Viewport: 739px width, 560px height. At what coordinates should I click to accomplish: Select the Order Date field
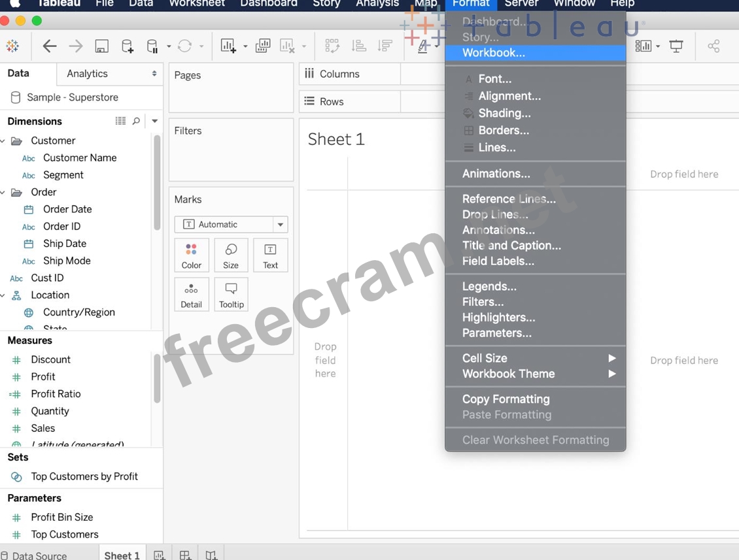point(67,209)
